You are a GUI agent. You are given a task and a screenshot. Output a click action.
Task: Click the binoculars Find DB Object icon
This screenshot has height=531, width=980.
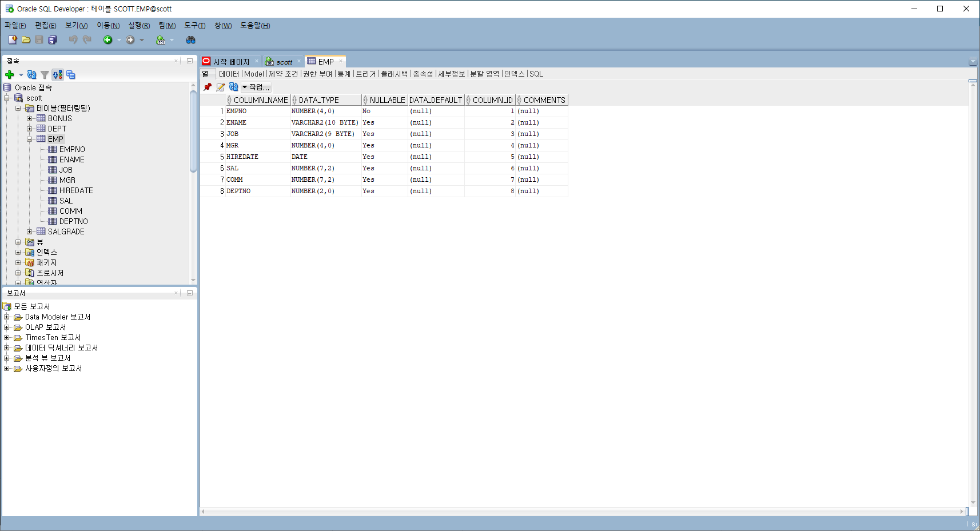point(191,40)
